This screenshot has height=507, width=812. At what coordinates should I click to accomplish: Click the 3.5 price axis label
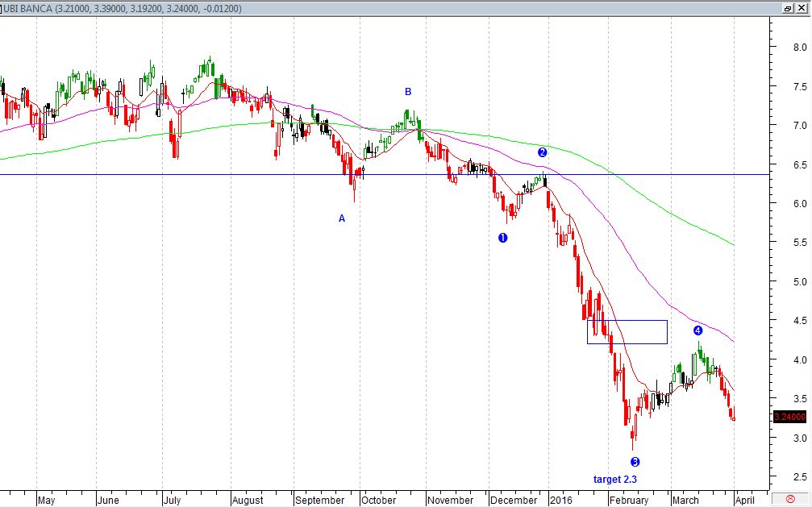pos(800,399)
